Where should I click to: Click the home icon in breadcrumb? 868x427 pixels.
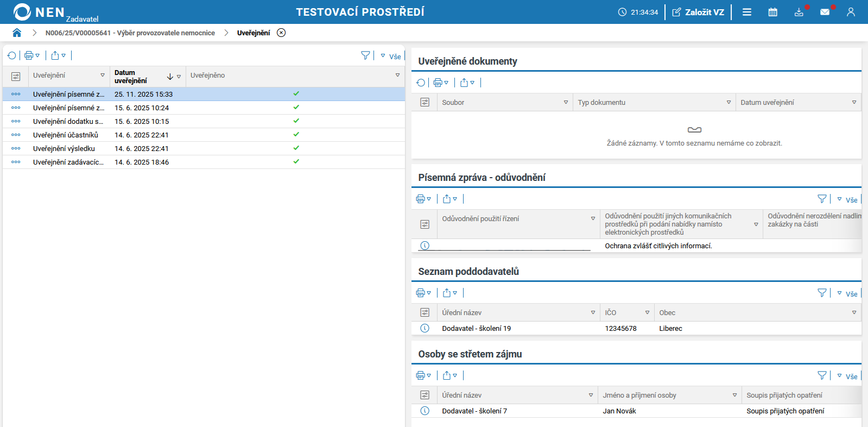point(17,33)
